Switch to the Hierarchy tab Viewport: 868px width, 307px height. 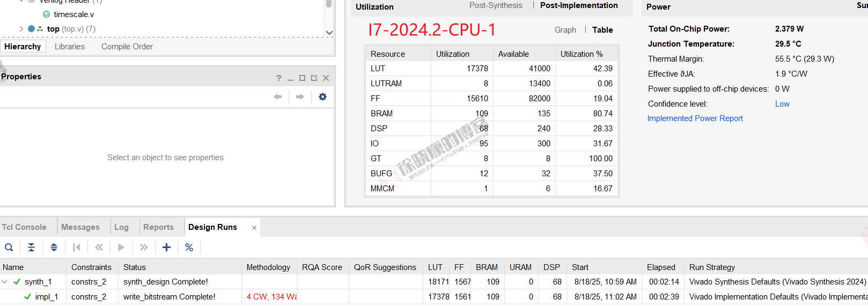[x=23, y=47]
